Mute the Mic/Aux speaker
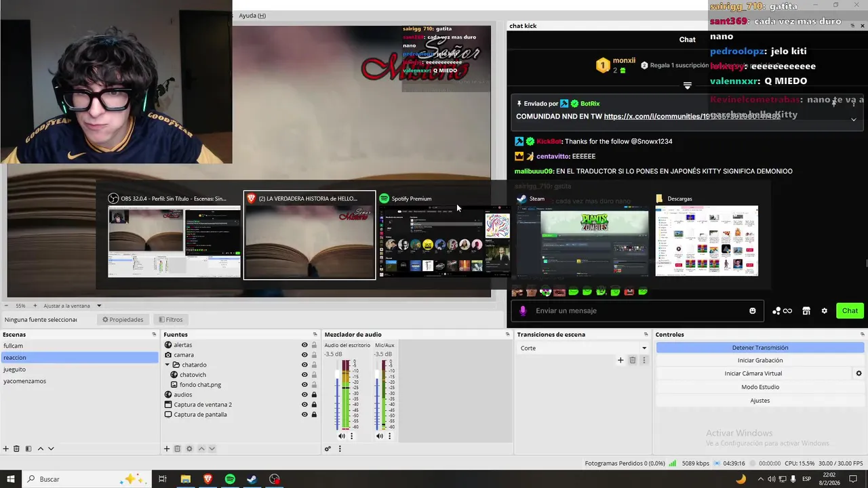Screen dimensions: 868x488 tap(380, 436)
